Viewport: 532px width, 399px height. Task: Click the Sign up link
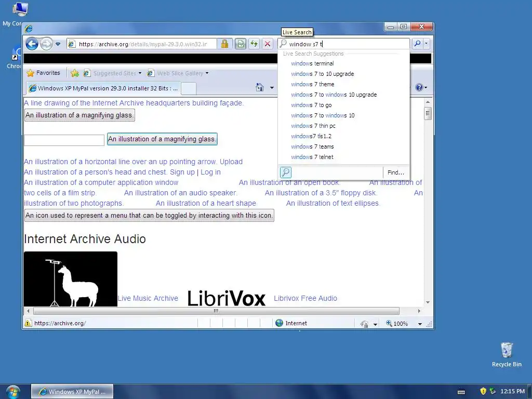[182, 172]
